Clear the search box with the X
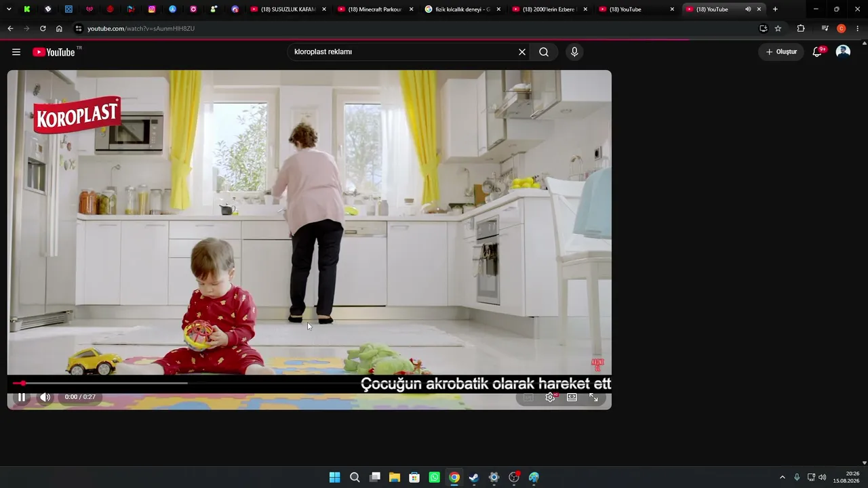868x488 pixels. 522,52
